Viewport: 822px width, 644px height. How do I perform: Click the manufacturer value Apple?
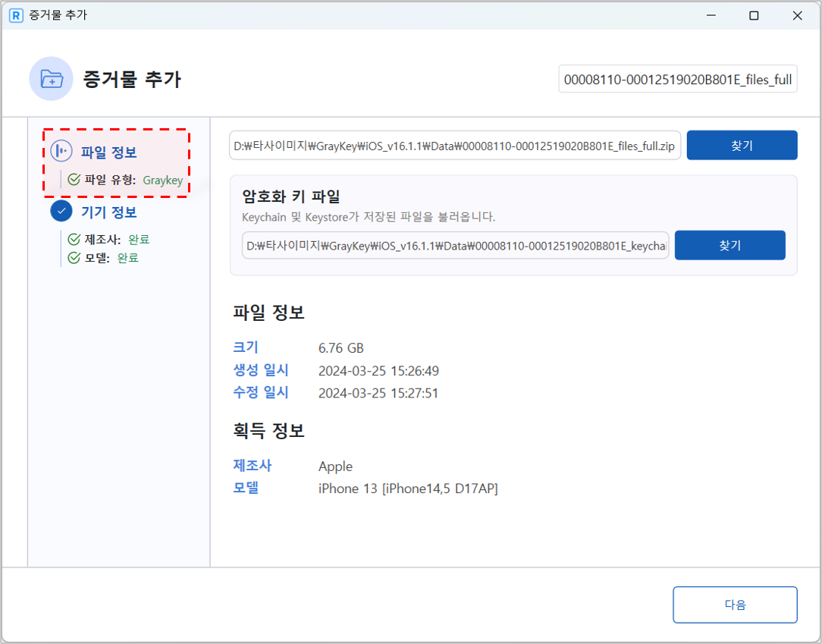(x=335, y=467)
